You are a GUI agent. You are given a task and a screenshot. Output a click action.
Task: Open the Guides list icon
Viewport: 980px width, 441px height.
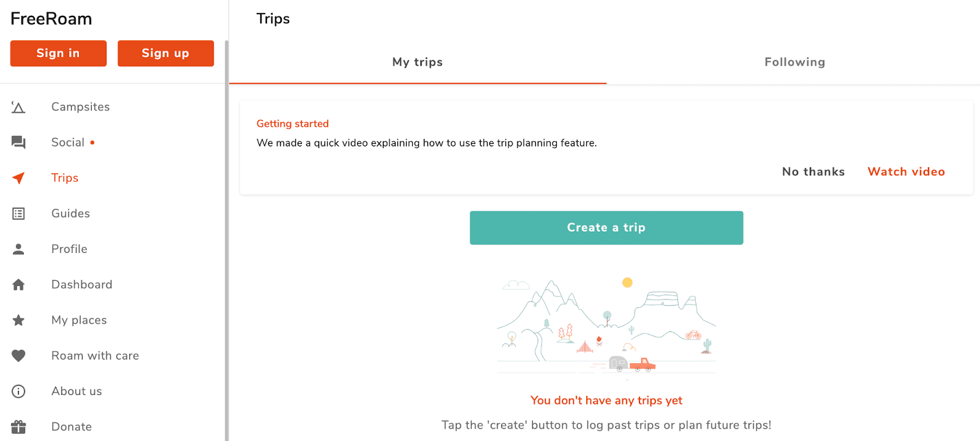tap(18, 214)
